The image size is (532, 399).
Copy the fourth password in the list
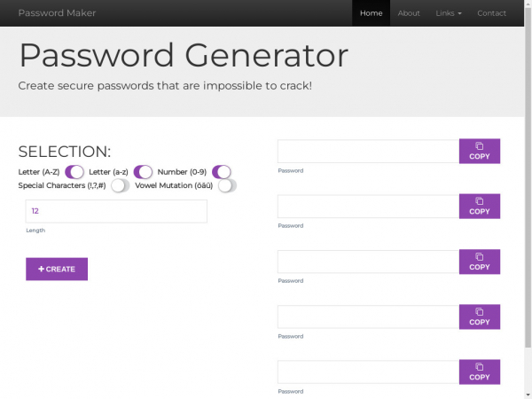[479, 317]
